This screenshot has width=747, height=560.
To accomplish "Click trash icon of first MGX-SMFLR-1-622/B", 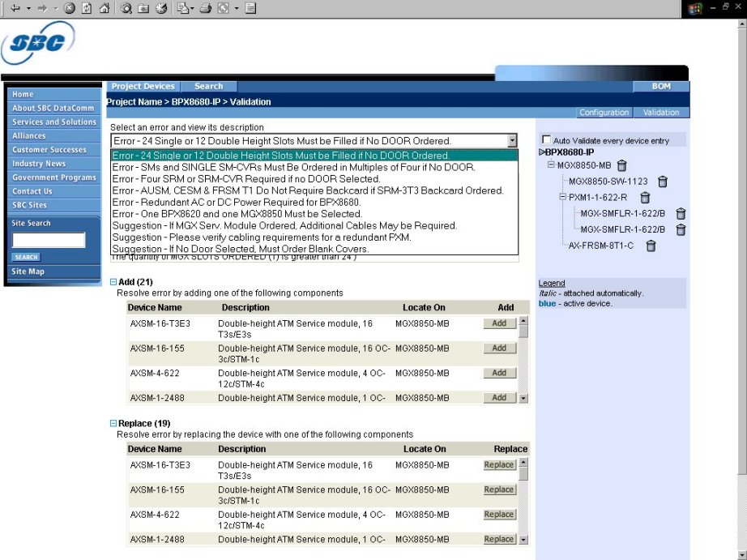I will tap(681, 213).
